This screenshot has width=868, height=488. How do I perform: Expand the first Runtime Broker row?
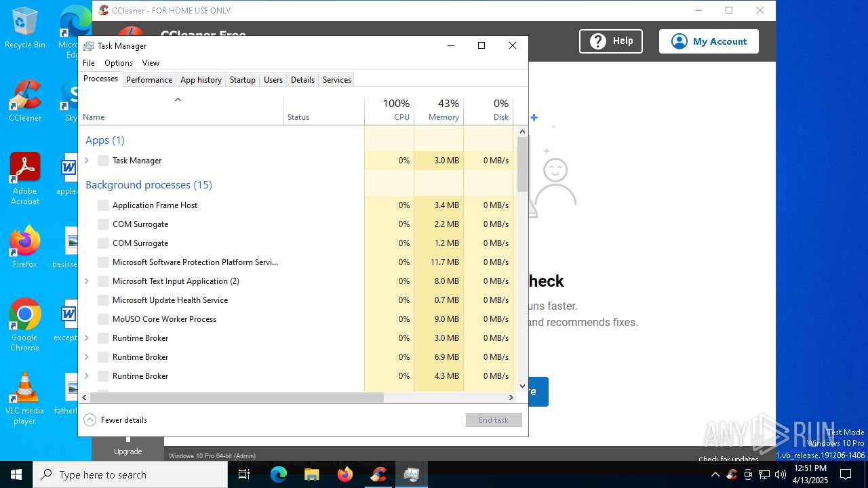[86, 338]
